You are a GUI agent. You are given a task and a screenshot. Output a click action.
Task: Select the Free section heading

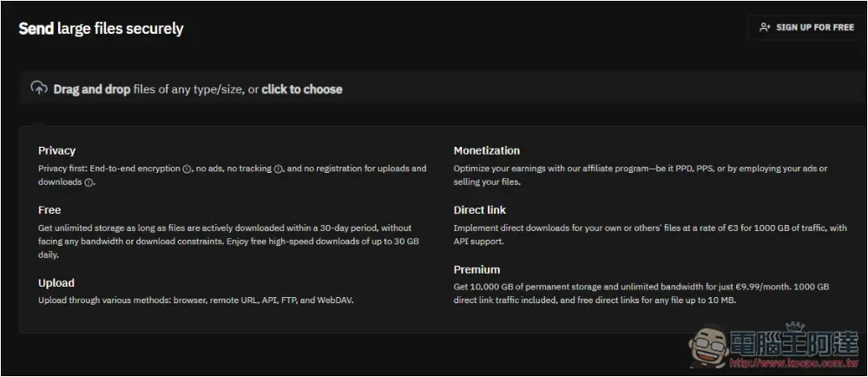coord(49,210)
